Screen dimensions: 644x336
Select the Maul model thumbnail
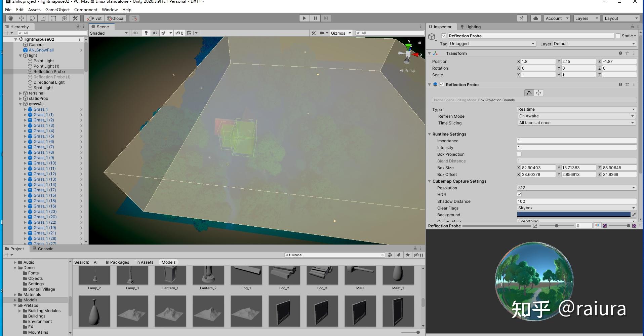(x=360, y=275)
